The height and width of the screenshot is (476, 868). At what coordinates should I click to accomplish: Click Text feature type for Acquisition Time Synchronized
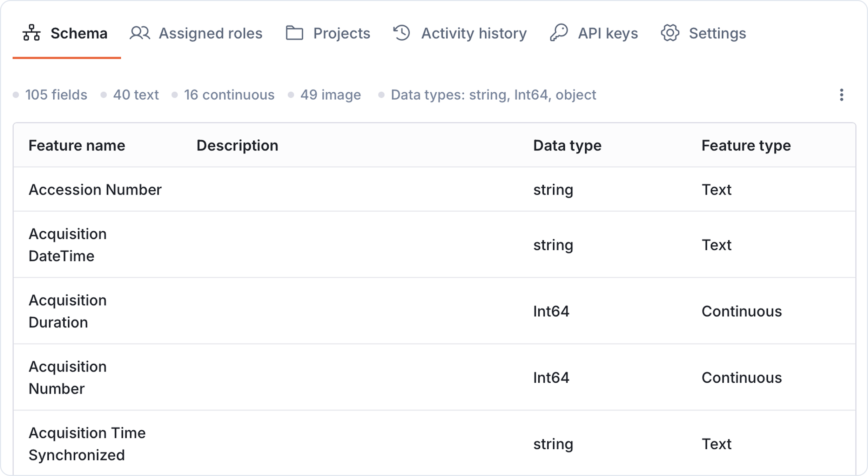click(716, 444)
